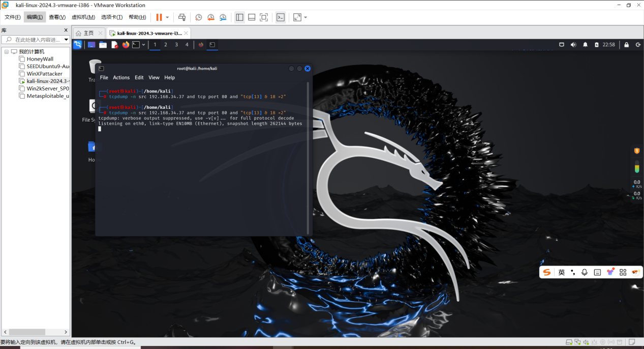The height and width of the screenshot is (349, 644).
Task: Open the terminal Actions menu
Action: [x=121, y=78]
